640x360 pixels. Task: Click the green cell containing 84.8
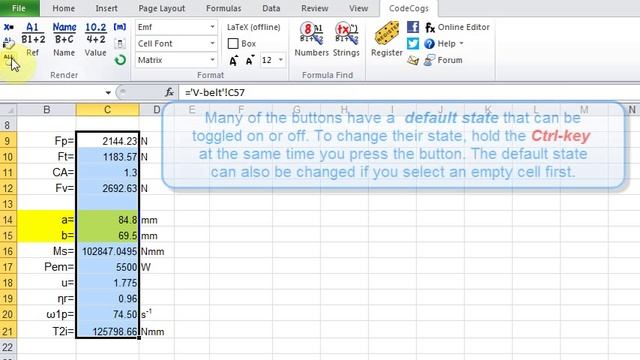(107, 220)
